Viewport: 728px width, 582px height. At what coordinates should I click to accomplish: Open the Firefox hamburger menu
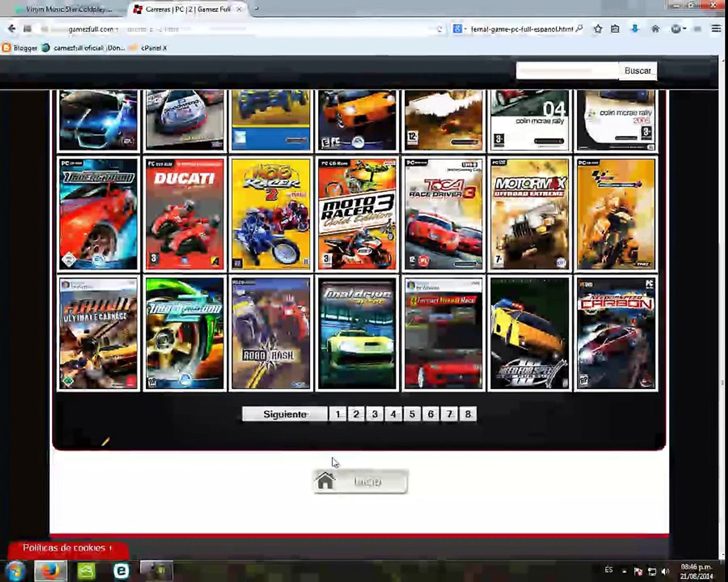click(716, 29)
